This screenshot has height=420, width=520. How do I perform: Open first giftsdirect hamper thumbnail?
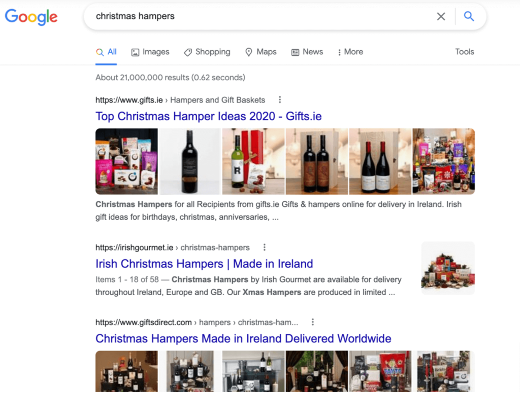(x=126, y=371)
